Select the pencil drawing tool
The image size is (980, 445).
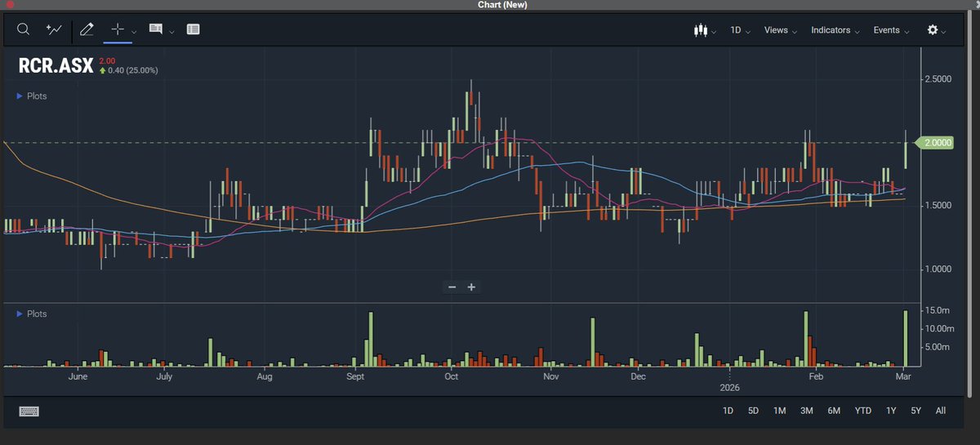87,29
